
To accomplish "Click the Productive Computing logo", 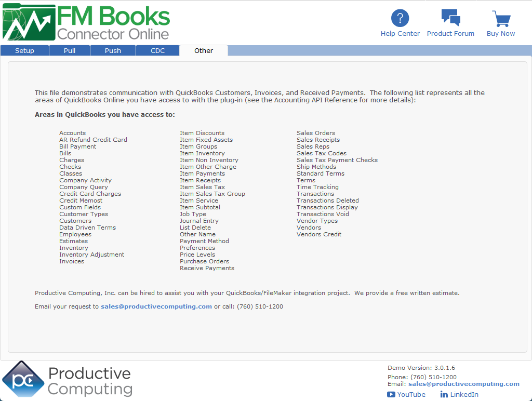I will pos(66,380).
